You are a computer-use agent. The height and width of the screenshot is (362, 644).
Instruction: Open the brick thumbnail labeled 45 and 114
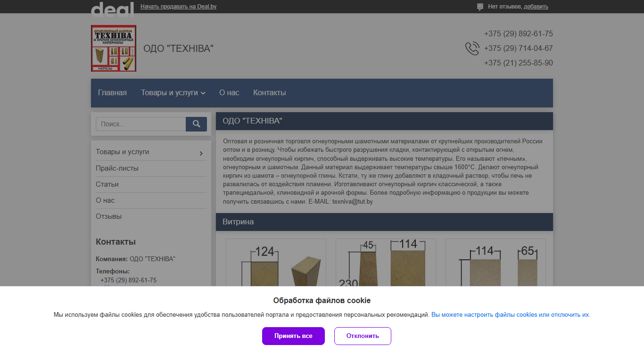[386, 263]
